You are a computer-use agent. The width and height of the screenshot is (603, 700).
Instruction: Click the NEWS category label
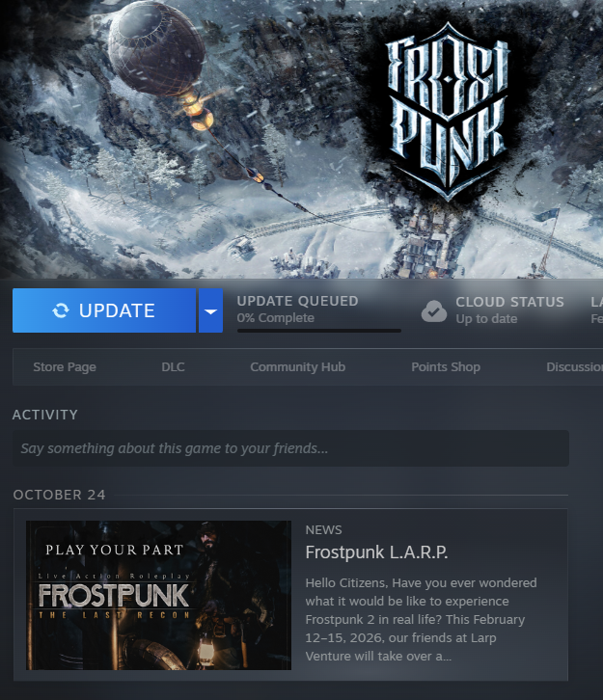click(x=323, y=530)
